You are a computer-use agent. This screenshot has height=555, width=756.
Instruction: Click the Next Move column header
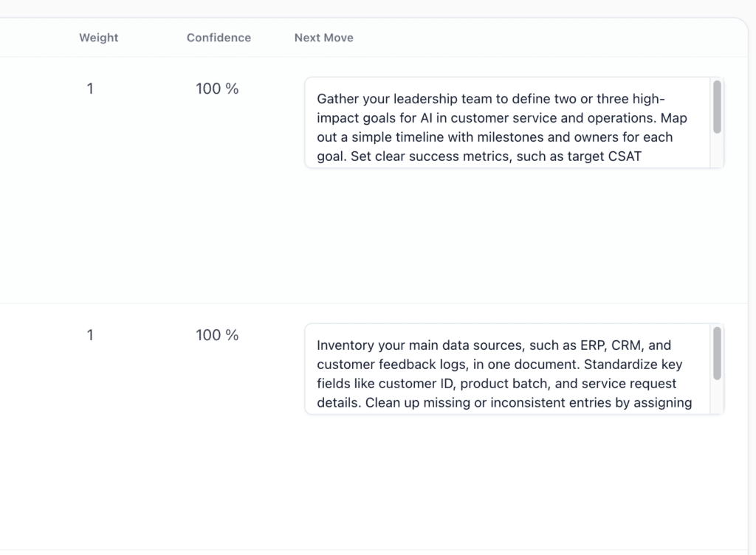(323, 38)
